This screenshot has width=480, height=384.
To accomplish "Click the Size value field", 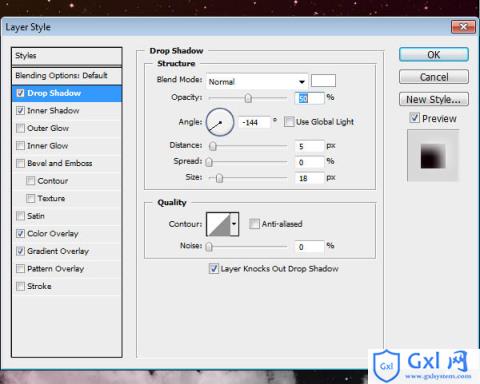I will [x=309, y=178].
